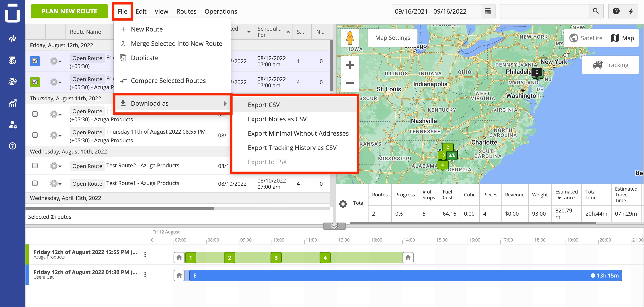Viewport: 644px width, 307px height.
Task: Open kebab menu for Azuga Products timeline route
Action: pyautogui.click(x=145, y=254)
